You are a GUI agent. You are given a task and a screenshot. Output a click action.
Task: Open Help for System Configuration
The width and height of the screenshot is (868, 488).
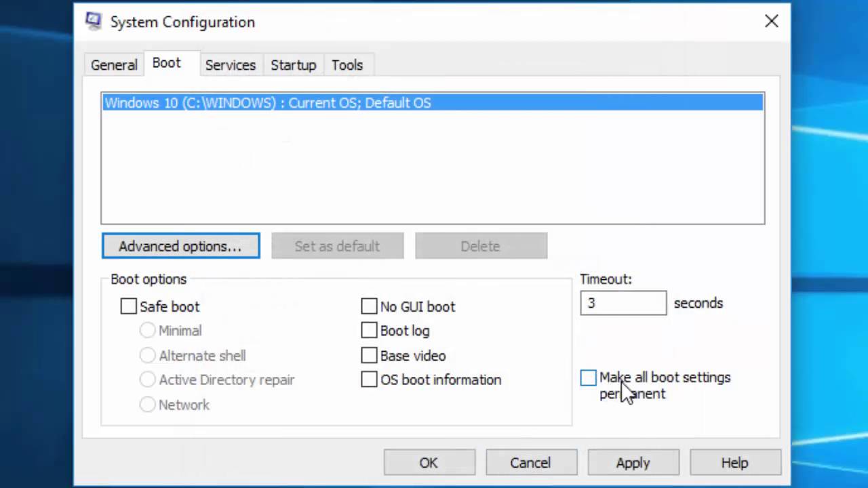(x=735, y=463)
